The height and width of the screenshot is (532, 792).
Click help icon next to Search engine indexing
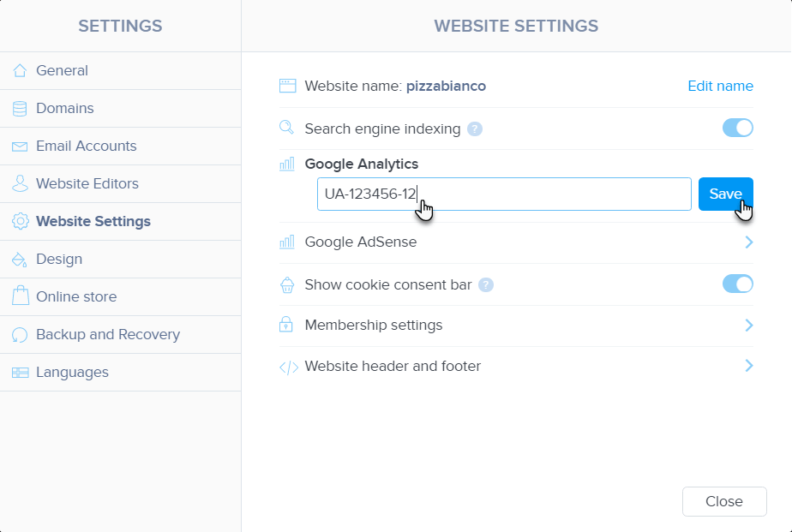pyautogui.click(x=475, y=129)
